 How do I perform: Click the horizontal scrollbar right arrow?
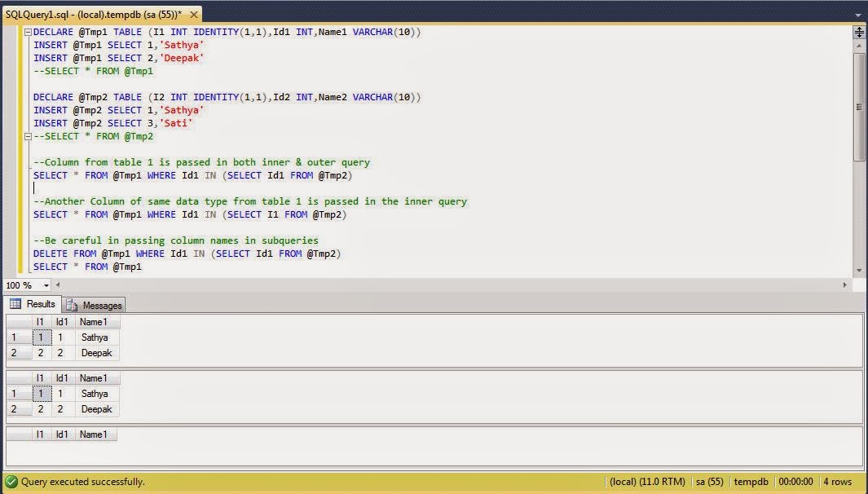845,285
